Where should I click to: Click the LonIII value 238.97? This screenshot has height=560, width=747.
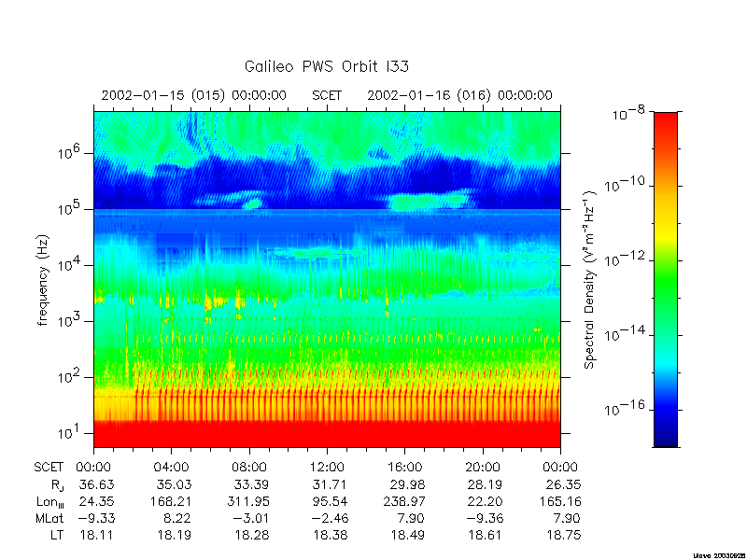point(404,501)
